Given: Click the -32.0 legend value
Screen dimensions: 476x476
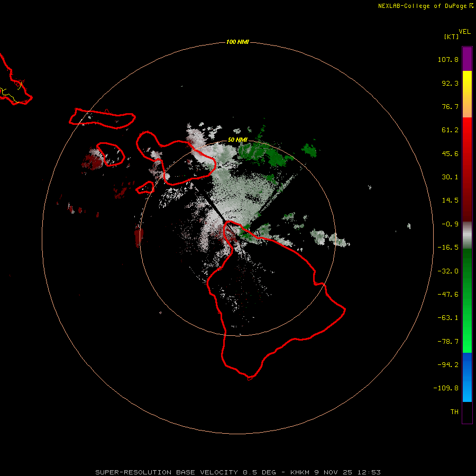Looking at the screenshot, I should coord(448,271).
